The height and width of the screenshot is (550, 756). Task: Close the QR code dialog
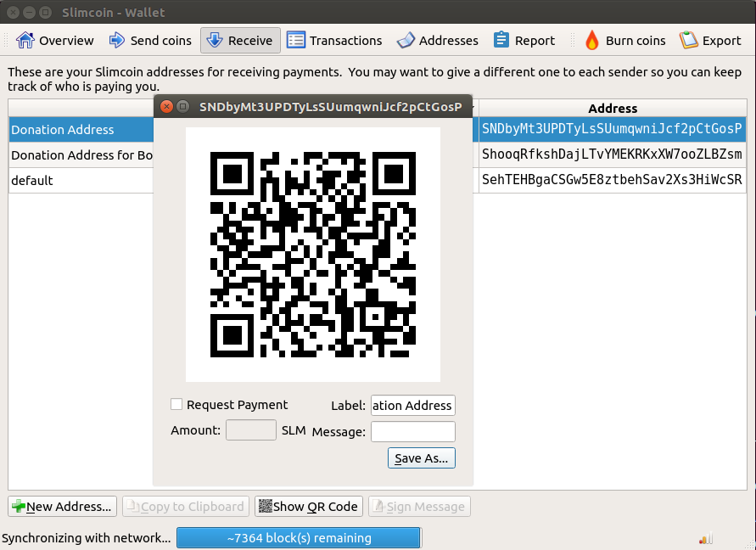tap(166, 107)
